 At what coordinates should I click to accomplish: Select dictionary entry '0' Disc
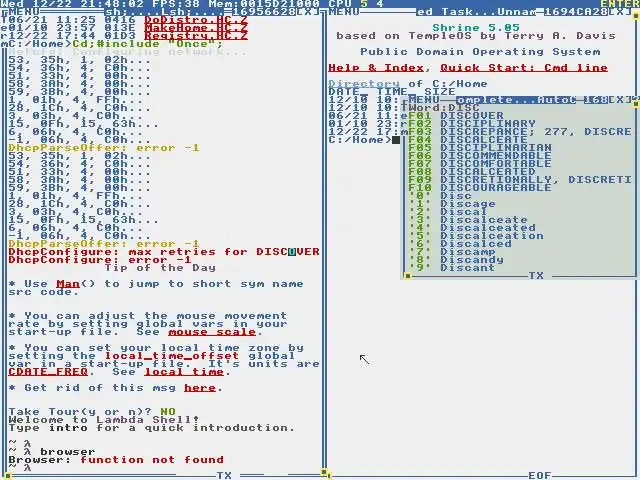(440, 196)
